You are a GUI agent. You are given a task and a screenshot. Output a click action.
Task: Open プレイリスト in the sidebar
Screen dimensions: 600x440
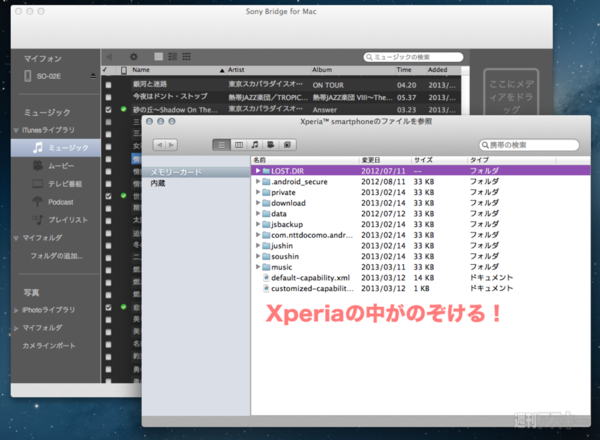(x=68, y=220)
